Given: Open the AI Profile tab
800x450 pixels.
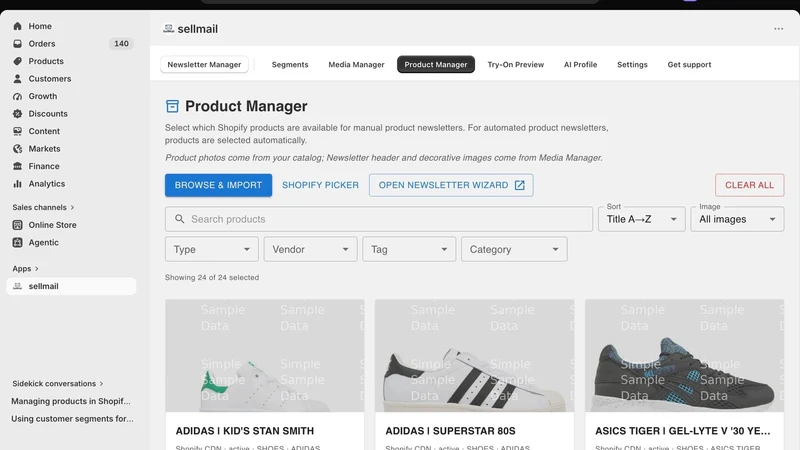Looking at the screenshot, I should [x=581, y=65].
